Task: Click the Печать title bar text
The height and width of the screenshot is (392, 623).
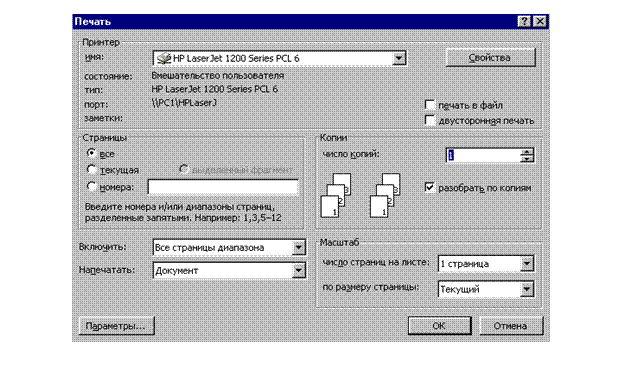Action: [x=93, y=21]
